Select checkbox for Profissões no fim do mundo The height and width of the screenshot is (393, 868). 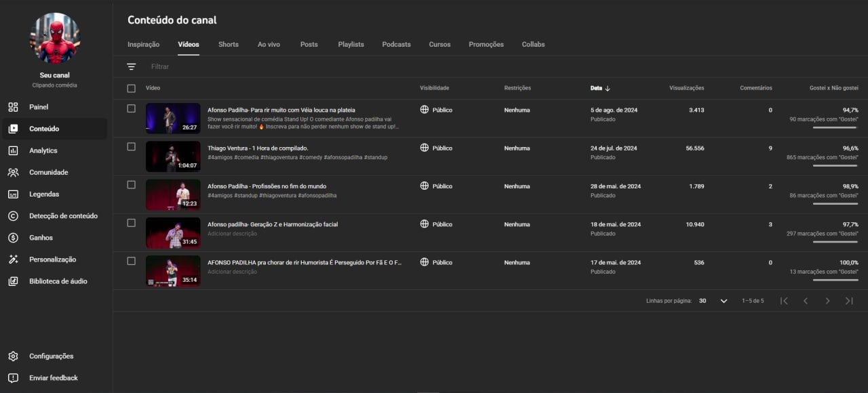tap(132, 185)
